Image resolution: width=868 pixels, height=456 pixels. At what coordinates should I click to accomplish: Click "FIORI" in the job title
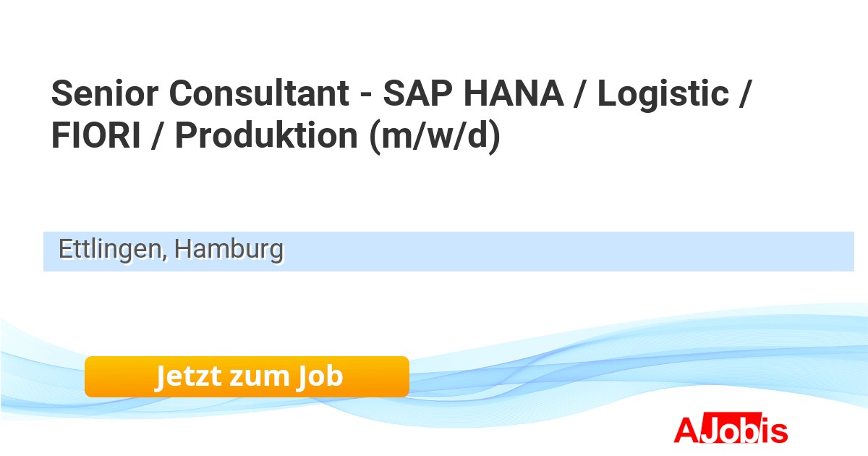pos(96,136)
